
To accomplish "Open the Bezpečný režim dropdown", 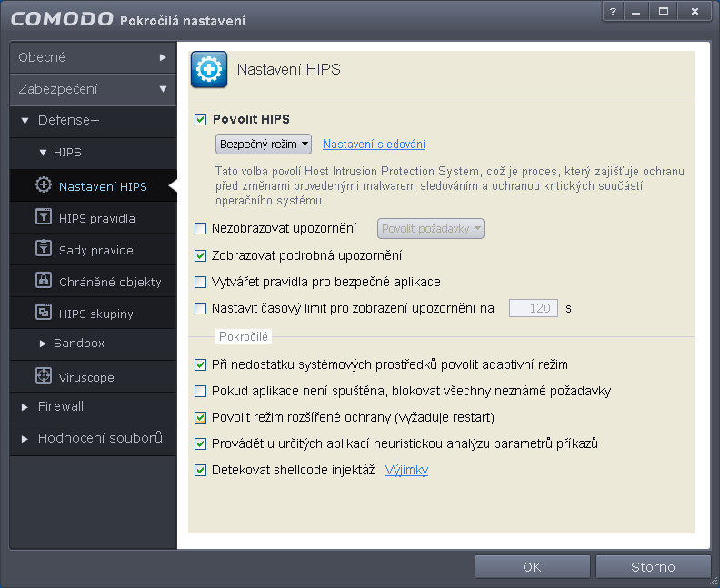I will (x=264, y=145).
